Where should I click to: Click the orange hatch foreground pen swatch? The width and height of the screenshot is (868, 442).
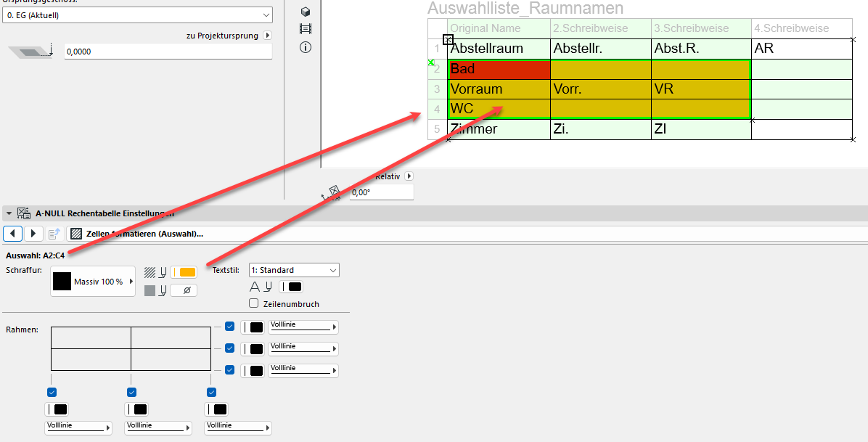pyautogui.click(x=184, y=272)
